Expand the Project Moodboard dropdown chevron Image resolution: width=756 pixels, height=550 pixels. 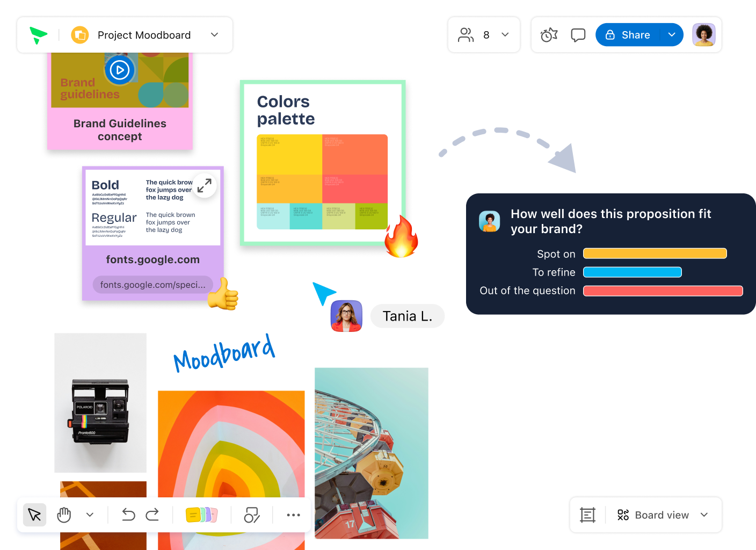214,35
